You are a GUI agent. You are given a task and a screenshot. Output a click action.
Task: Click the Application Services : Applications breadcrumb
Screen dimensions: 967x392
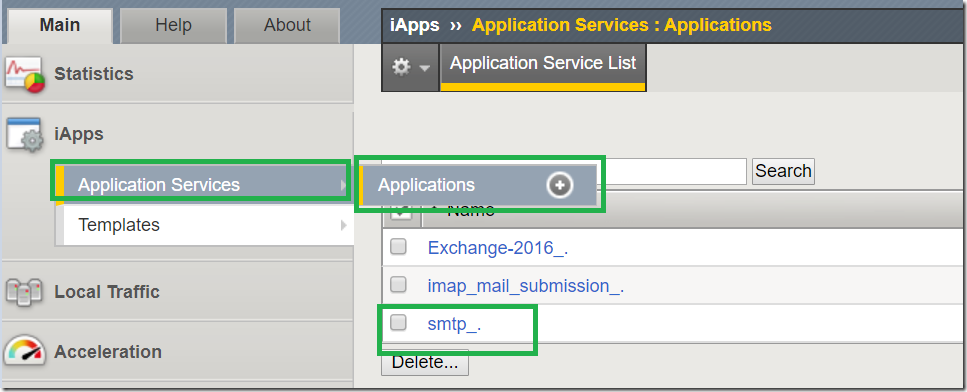622,25
